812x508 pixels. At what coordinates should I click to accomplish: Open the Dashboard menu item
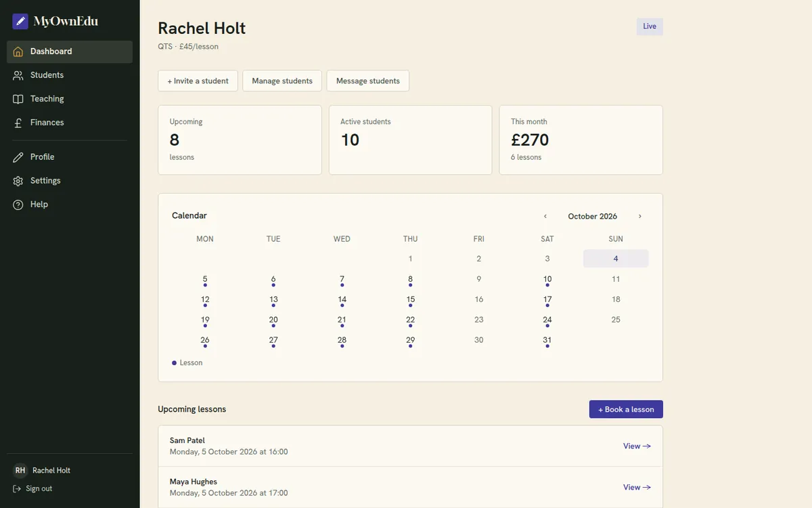[70, 51]
